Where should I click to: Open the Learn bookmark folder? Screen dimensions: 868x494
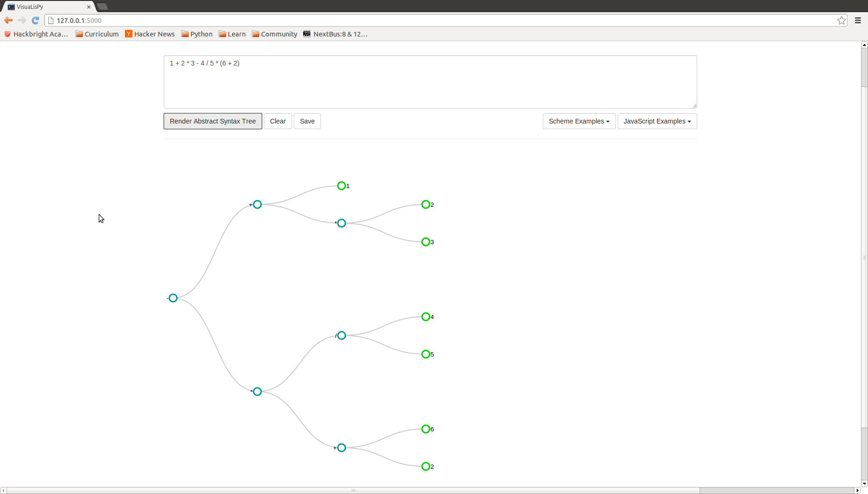tap(232, 34)
